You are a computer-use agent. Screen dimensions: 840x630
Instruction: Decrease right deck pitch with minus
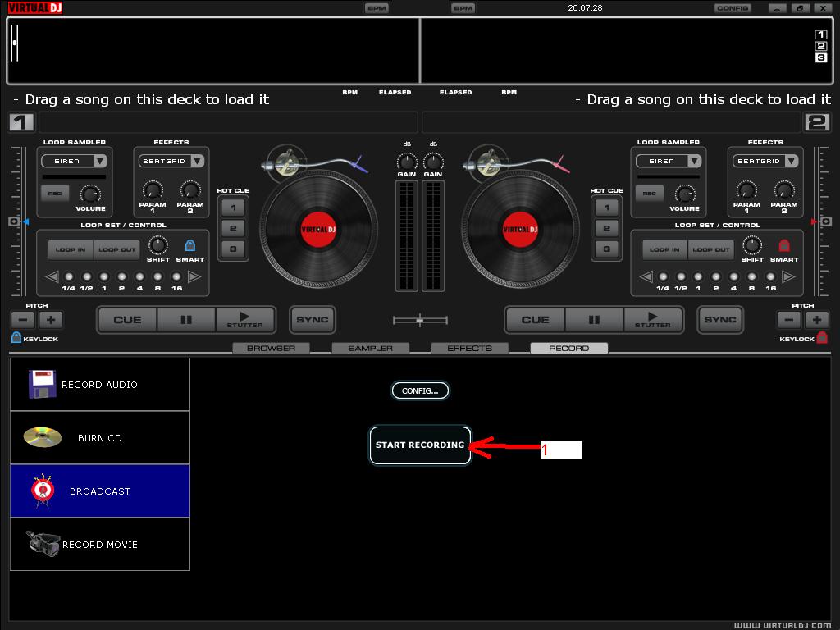(788, 320)
